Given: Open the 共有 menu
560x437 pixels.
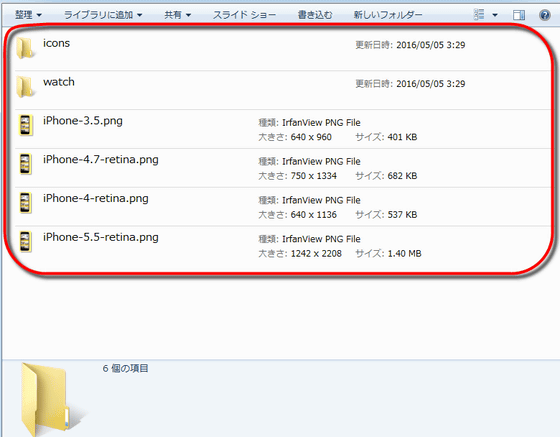Looking at the screenshot, I should [178, 15].
